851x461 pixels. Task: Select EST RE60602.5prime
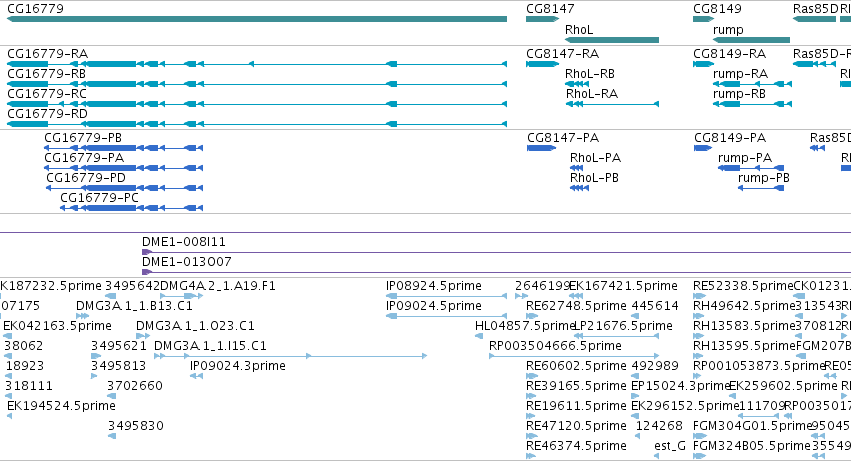(532, 376)
